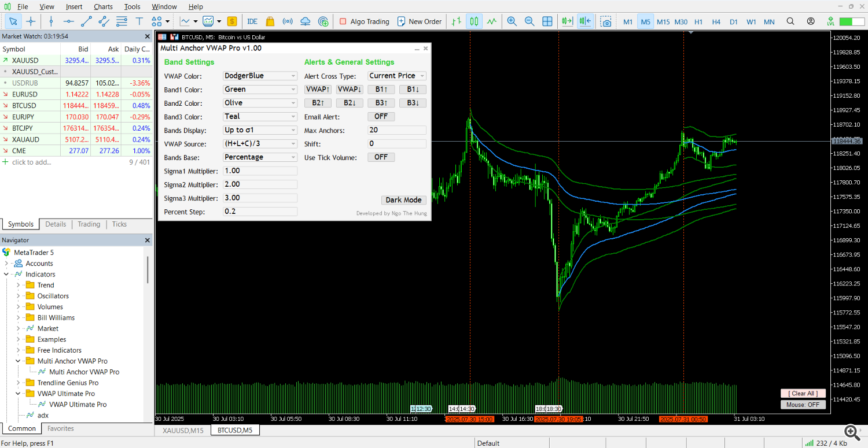Toggle chart shift
The height and width of the screenshot is (448, 868).
tap(585, 21)
